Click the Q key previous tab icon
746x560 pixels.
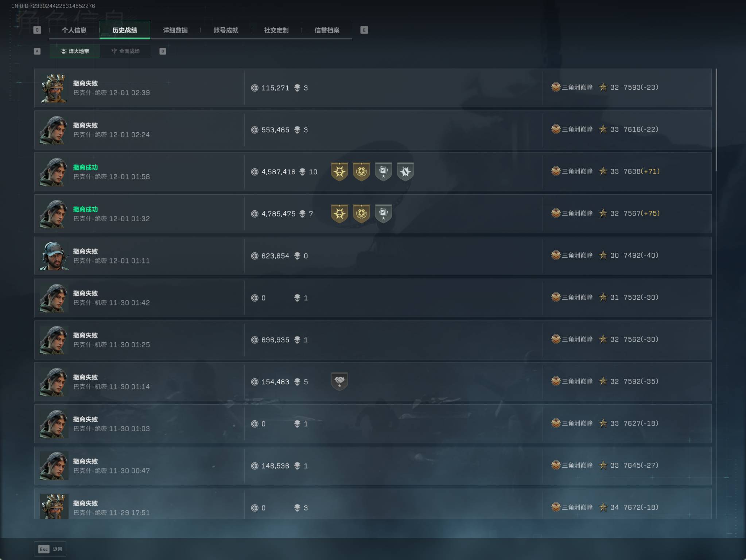[37, 30]
